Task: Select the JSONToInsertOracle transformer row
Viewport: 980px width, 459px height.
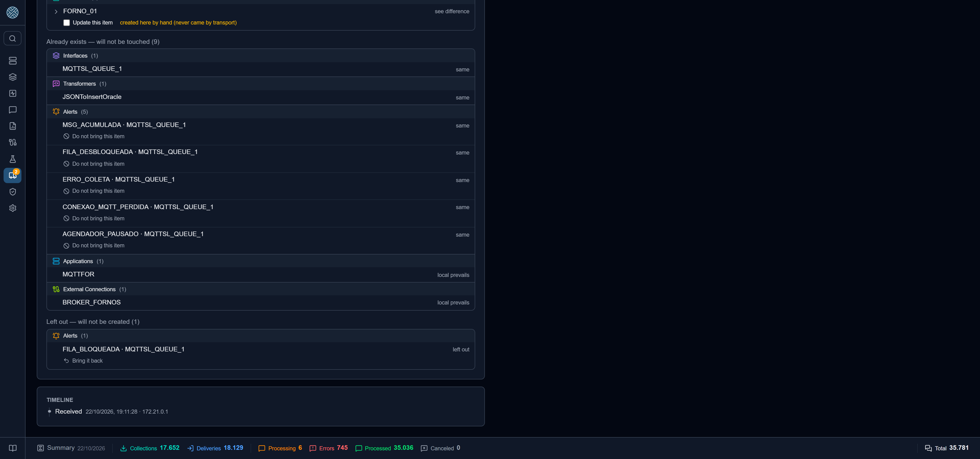Action: [x=261, y=97]
